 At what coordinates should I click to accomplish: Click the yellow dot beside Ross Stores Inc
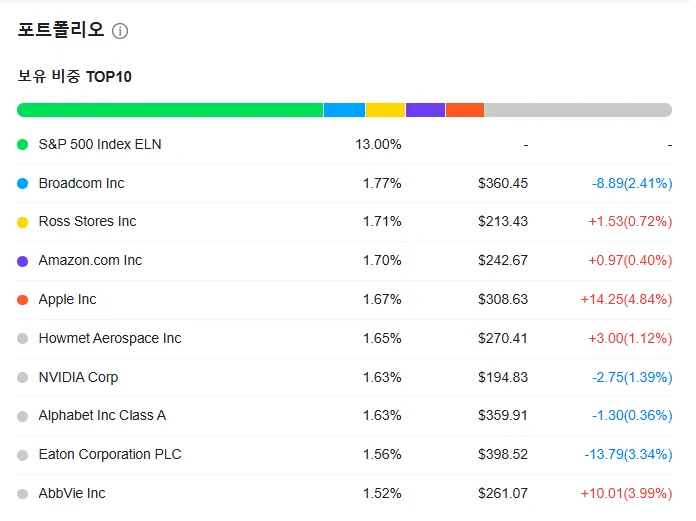coord(23,222)
